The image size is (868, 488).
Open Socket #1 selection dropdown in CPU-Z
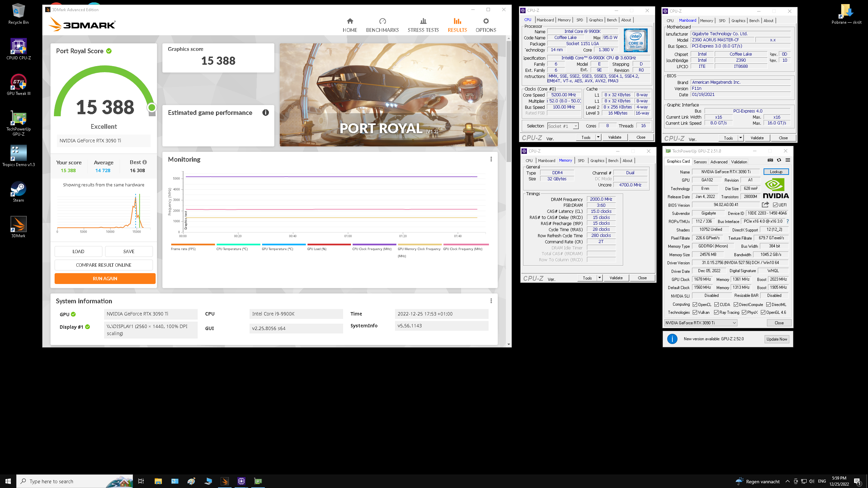click(x=563, y=126)
